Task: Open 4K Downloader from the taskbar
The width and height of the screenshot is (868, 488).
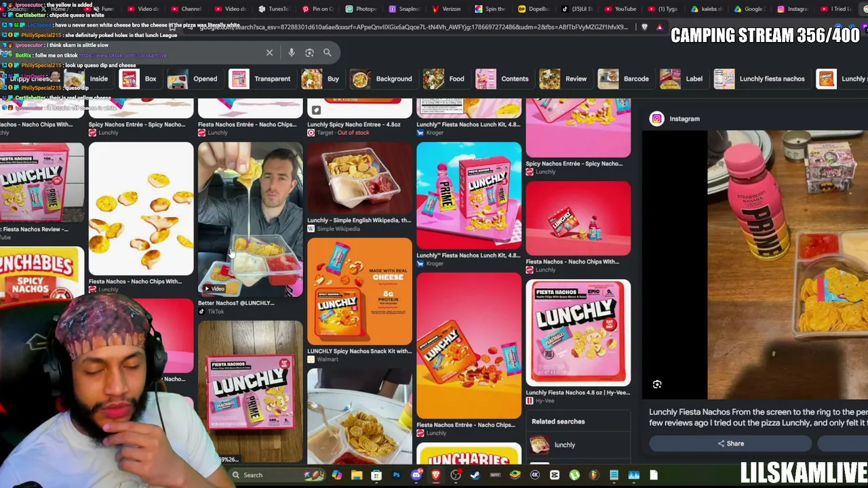Action: pyautogui.click(x=535, y=475)
